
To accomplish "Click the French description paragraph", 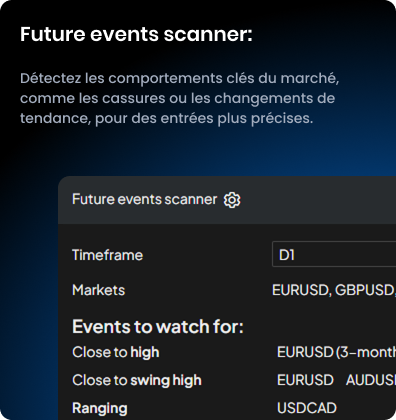I will pos(179,98).
